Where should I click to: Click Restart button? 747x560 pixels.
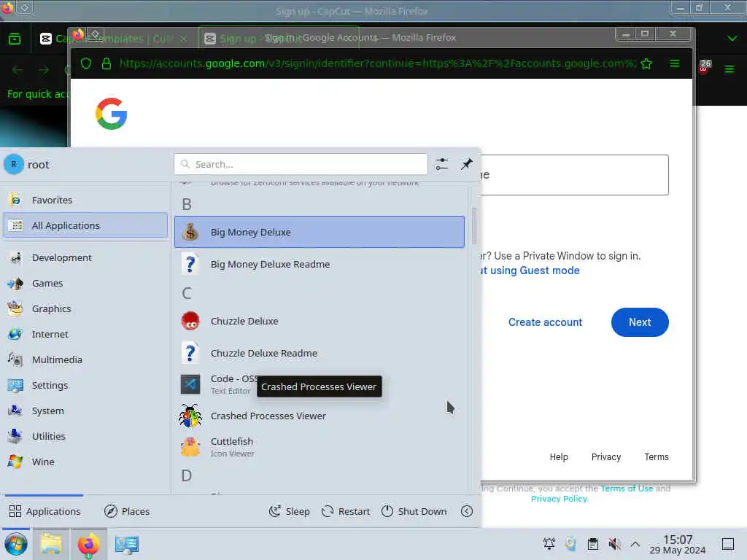coord(346,511)
